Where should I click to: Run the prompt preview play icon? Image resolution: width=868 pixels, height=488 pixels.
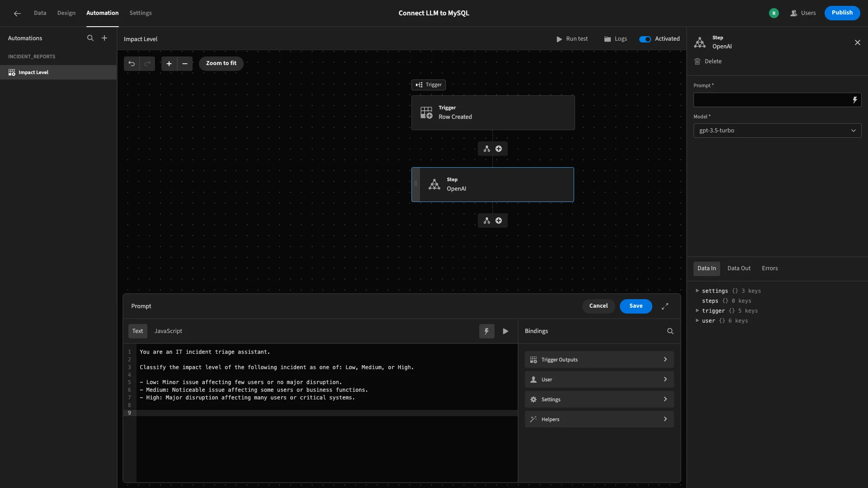[505, 331]
